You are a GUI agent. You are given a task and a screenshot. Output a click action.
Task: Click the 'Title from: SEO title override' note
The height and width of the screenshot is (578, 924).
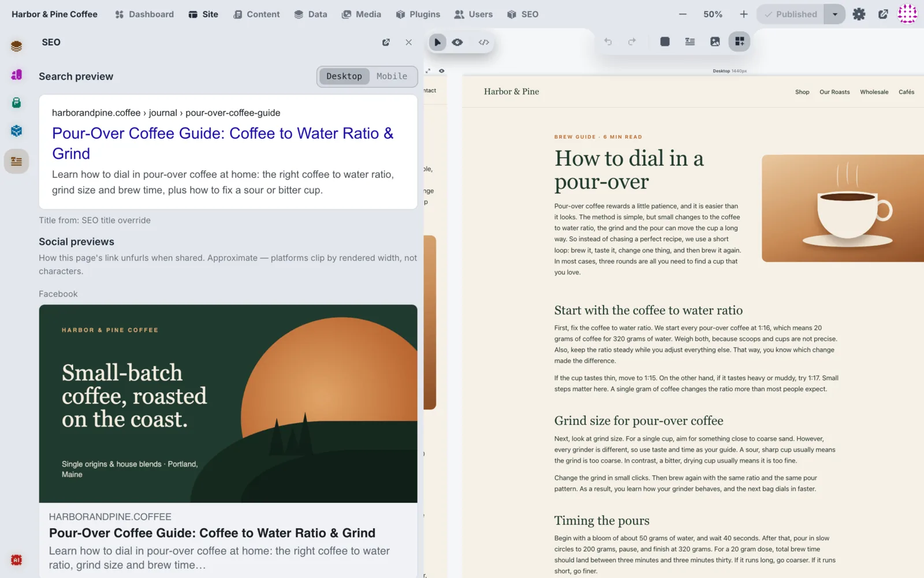[x=95, y=220]
